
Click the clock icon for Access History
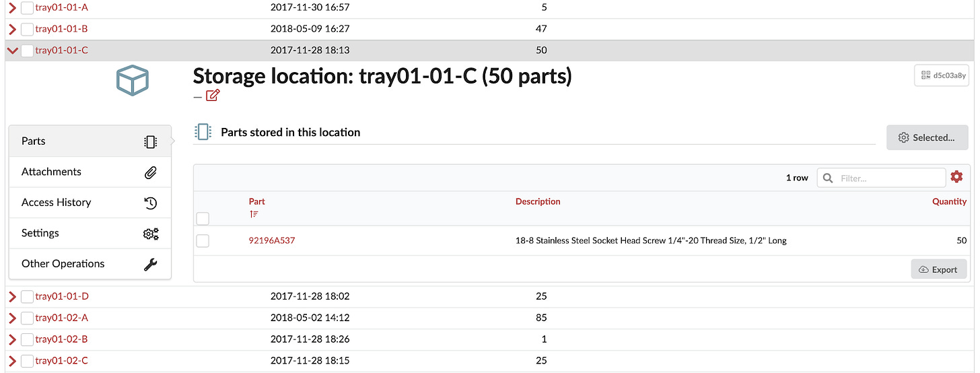151,203
